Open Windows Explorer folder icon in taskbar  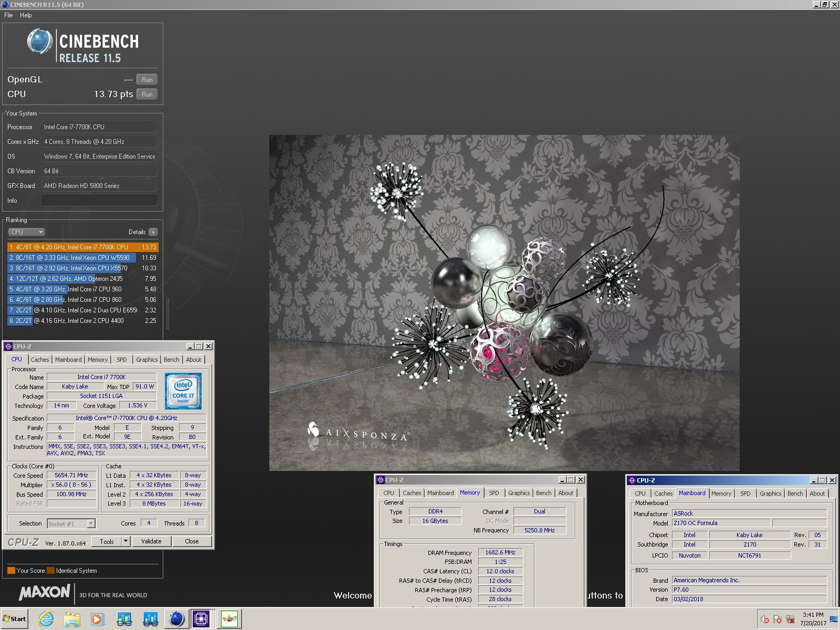click(x=72, y=619)
